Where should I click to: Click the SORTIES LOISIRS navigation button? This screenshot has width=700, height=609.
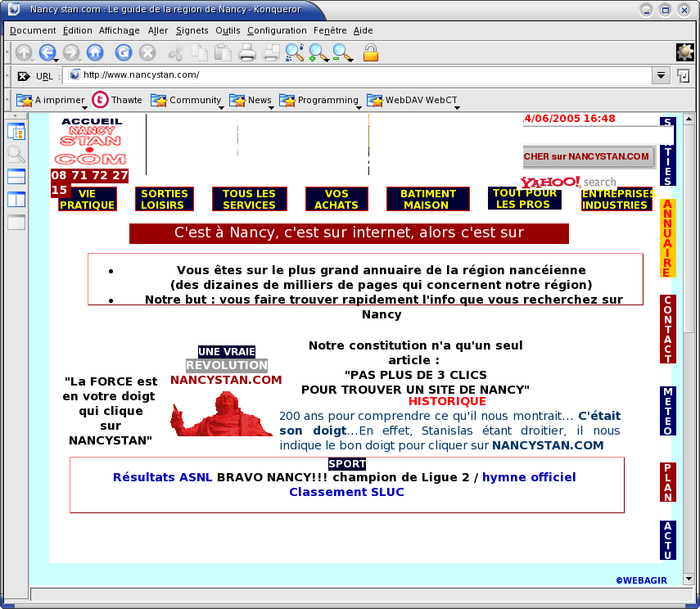tap(165, 199)
